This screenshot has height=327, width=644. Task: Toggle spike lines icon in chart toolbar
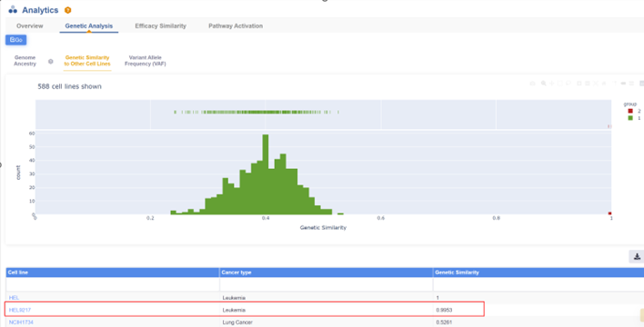pos(615,84)
